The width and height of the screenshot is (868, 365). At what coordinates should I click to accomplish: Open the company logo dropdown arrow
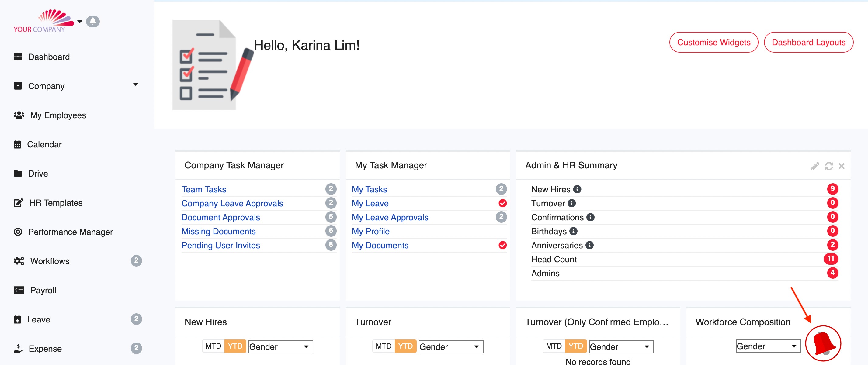(x=79, y=22)
